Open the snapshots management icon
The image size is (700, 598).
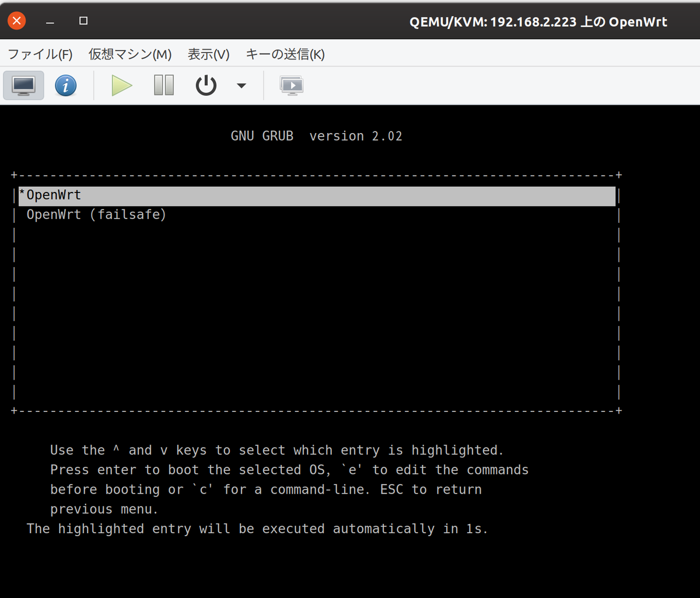click(292, 86)
